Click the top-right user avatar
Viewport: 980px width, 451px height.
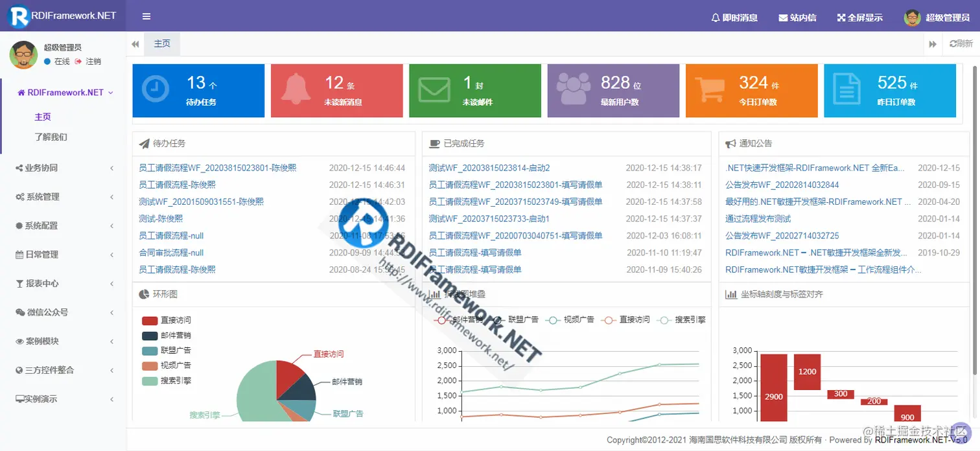click(x=912, y=17)
